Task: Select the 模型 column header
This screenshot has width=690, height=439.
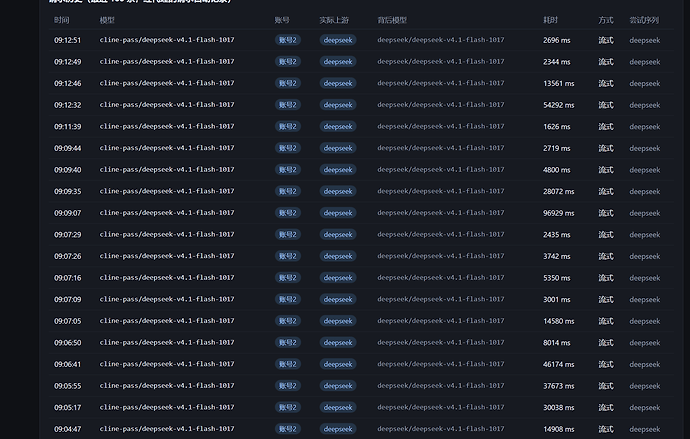Action: 107,20
